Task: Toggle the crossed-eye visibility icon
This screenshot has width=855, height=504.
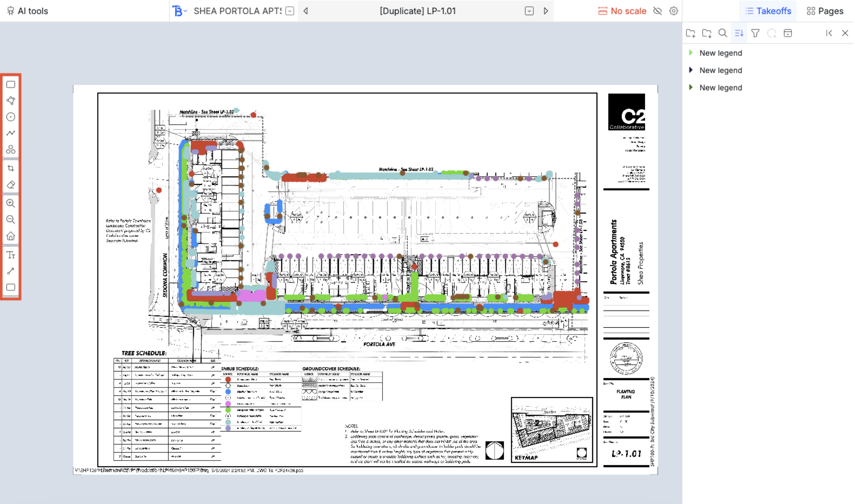Action: click(x=657, y=11)
